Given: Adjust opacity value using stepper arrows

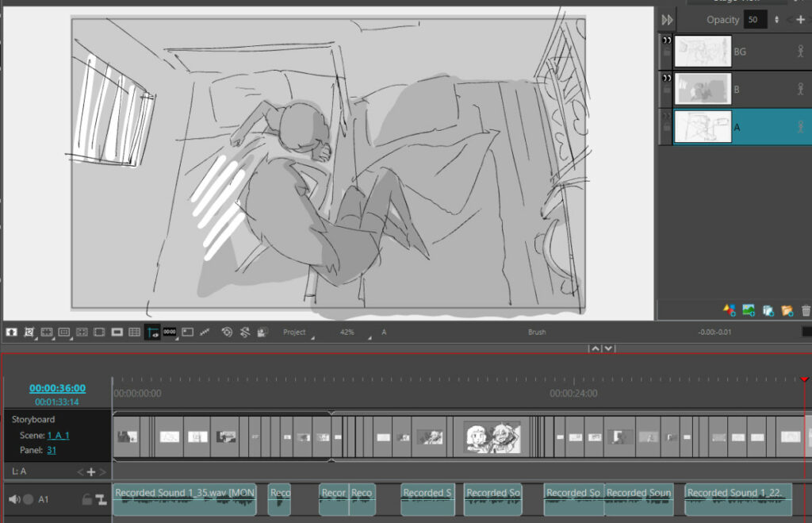Looking at the screenshot, I should click(776, 20).
